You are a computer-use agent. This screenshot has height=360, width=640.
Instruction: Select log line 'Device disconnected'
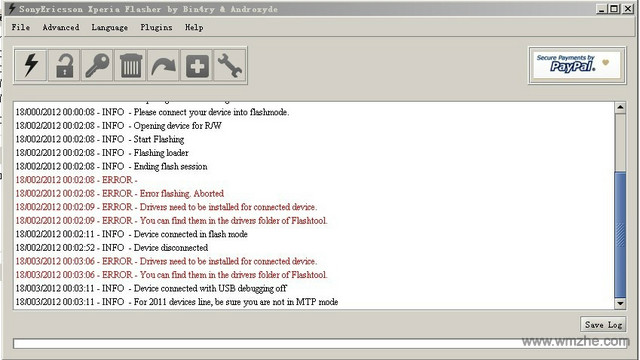(112, 247)
